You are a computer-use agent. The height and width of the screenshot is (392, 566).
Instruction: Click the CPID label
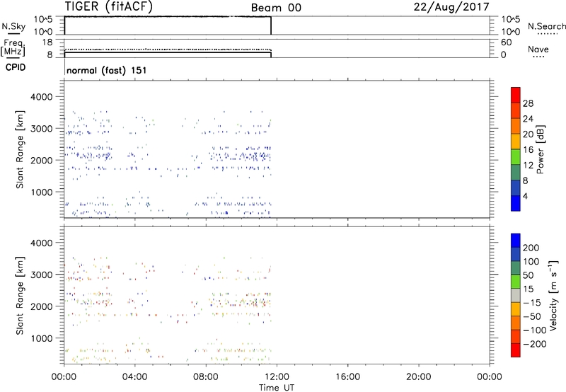tap(16, 67)
